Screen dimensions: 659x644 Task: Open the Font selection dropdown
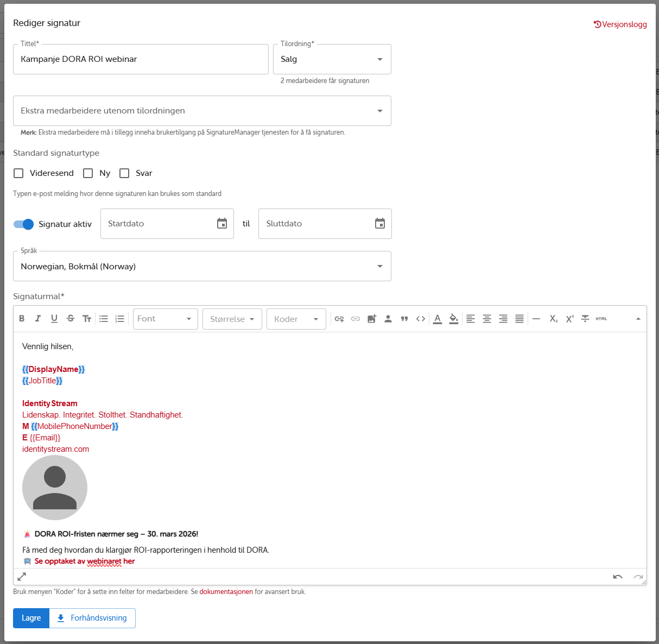point(165,319)
